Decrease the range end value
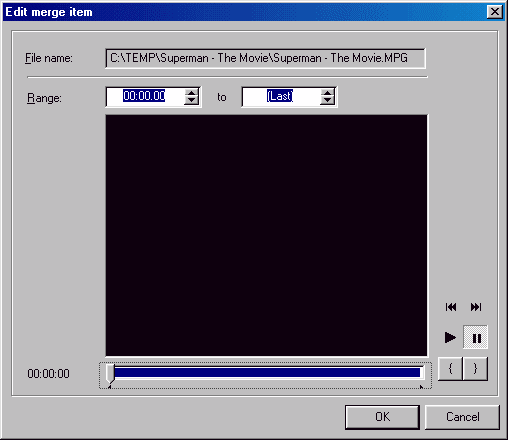 [328, 101]
